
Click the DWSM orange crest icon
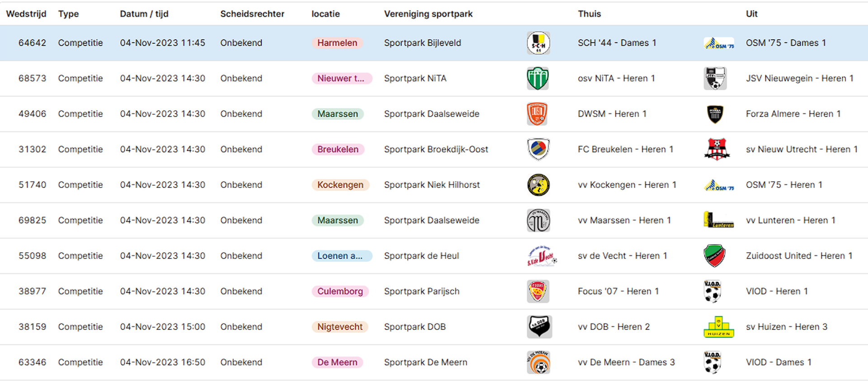[x=537, y=114]
